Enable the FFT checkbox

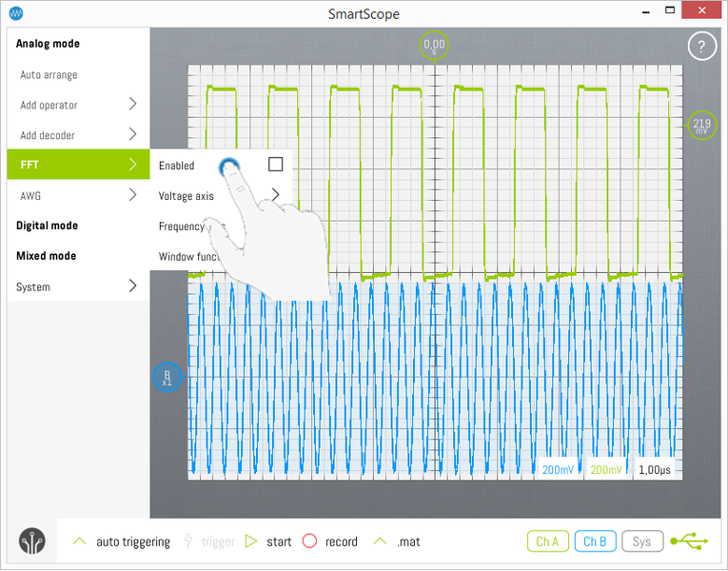[275, 165]
